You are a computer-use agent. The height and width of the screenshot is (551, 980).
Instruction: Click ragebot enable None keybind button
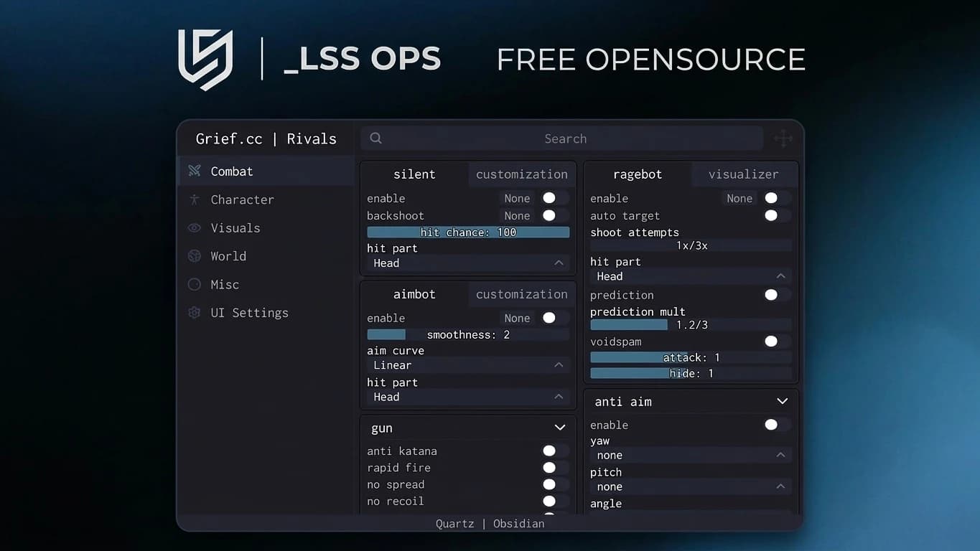coord(739,198)
